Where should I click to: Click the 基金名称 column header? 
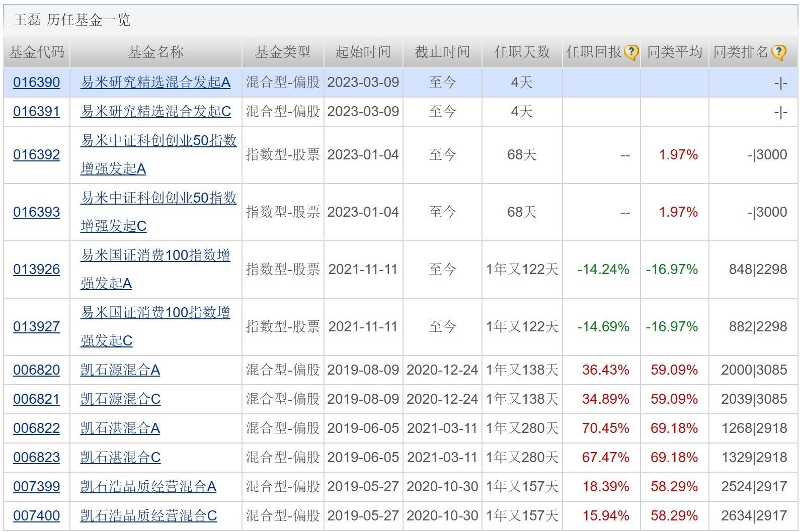pos(156,52)
